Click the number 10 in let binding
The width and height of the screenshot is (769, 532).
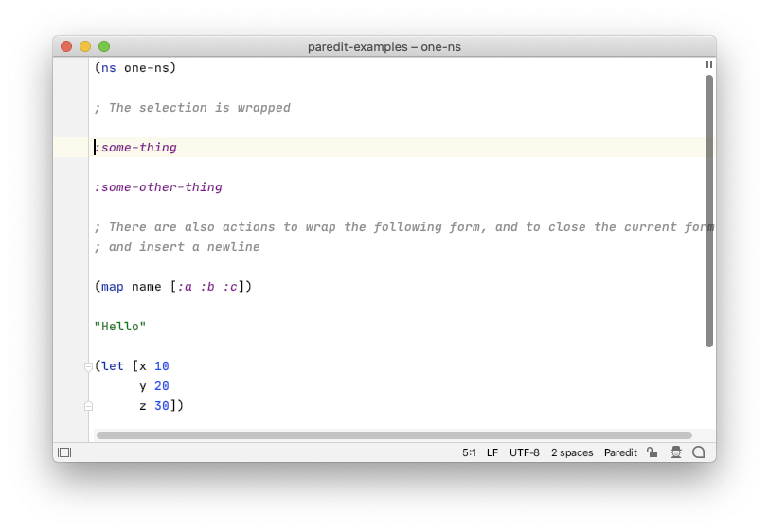click(162, 366)
